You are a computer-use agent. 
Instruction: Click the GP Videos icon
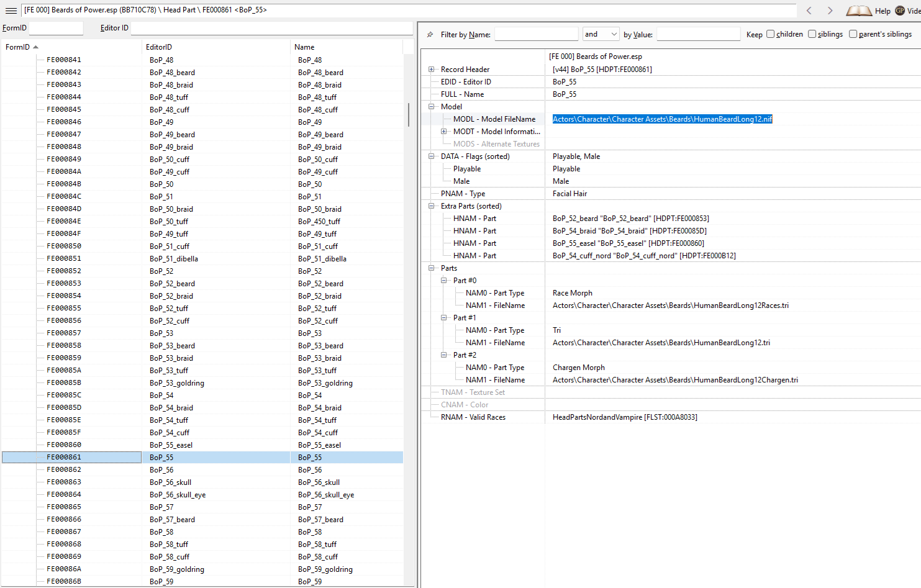click(x=900, y=11)
